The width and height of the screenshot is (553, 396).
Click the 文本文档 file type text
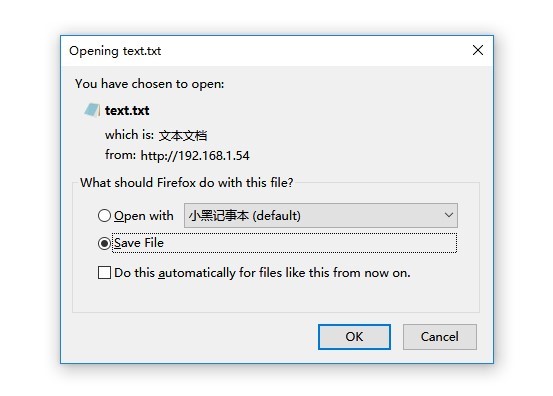pos(183,135)
